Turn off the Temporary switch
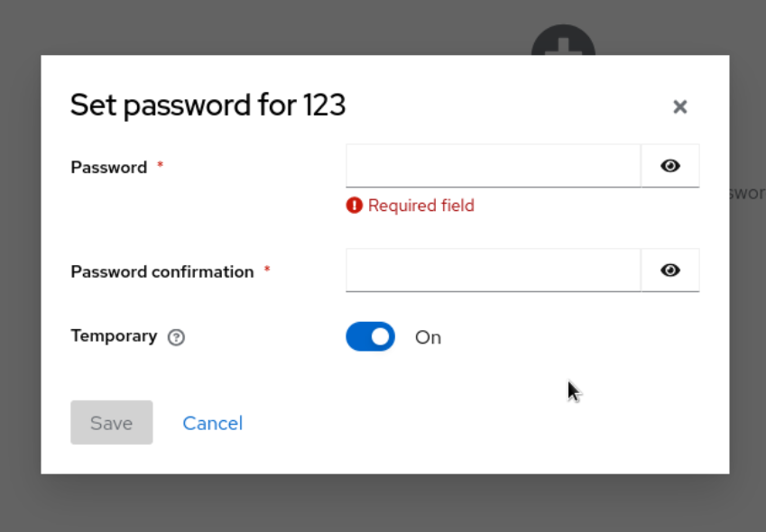Image resolution: width=766 pixels, height=532 pixels. click(x=370, y=336)
